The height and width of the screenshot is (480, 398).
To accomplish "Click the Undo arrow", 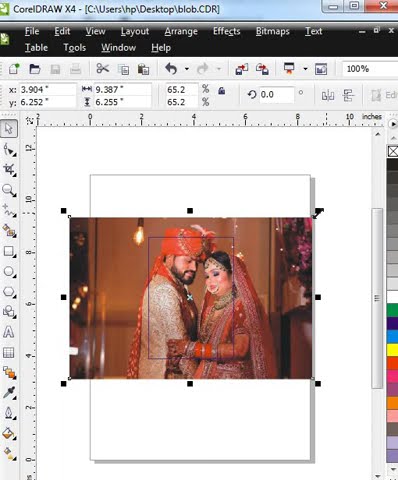I will click(171, 69).
